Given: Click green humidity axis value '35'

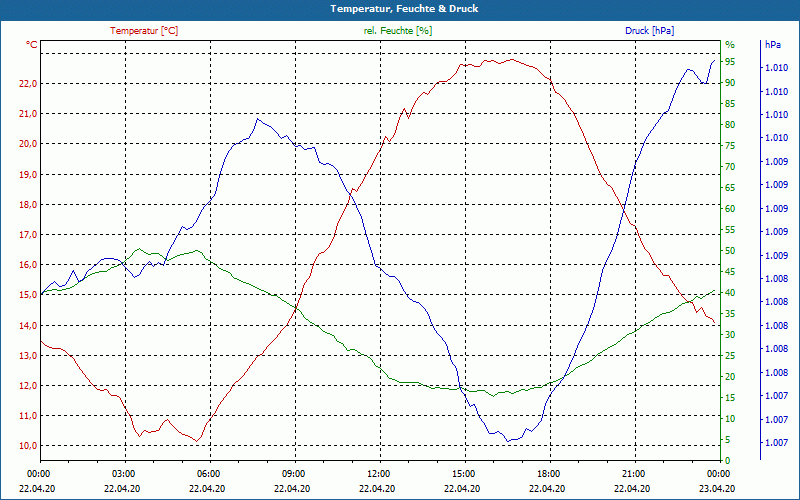Looking at the screenshot, I should [x=730, y=314].
